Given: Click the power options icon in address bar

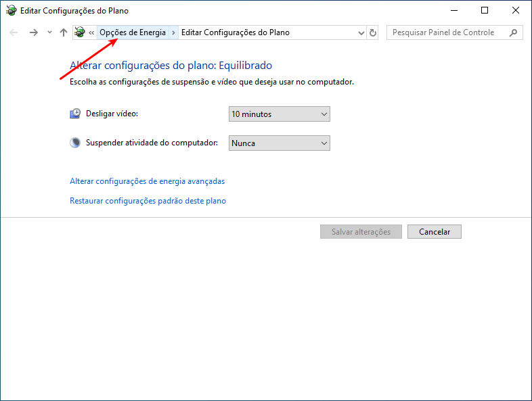Looking at the screenshot, I should click(x=80, y=32).
